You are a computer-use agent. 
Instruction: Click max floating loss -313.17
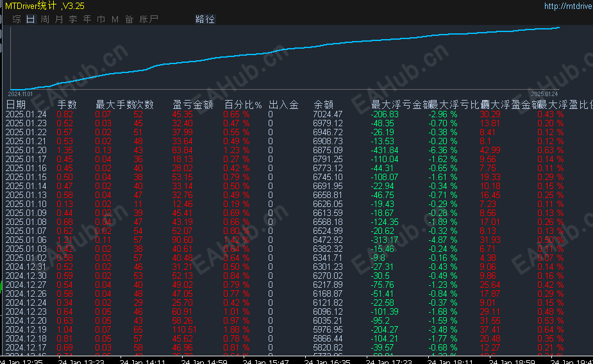click(385, 240)
